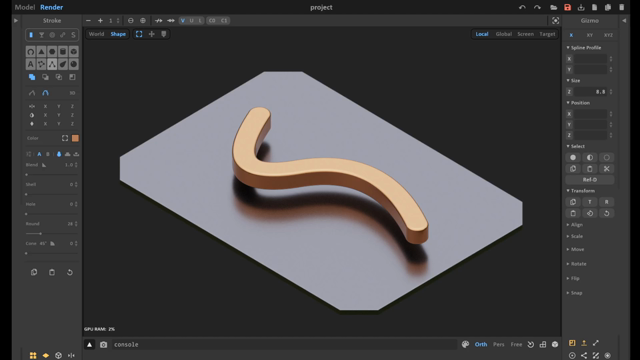640x360 pixels.
Task: Toggle the U button in top toolbar
Action: click(191, 20)
